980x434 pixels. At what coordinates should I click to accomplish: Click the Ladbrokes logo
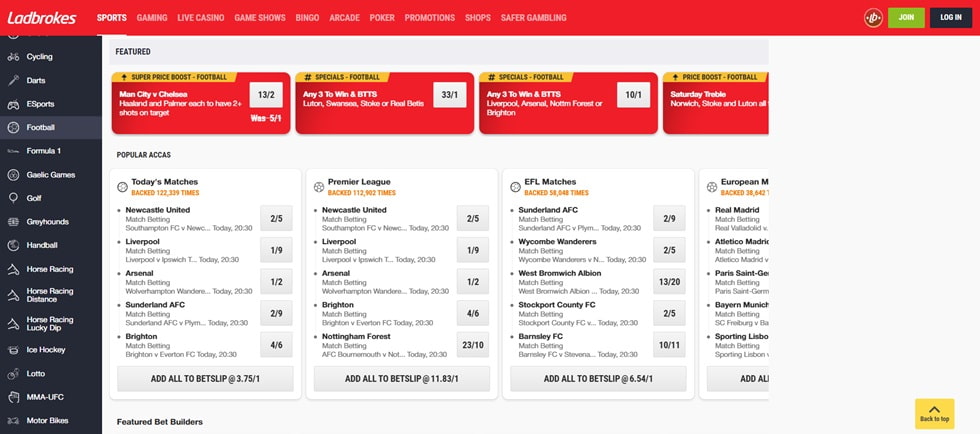point(42,18)
